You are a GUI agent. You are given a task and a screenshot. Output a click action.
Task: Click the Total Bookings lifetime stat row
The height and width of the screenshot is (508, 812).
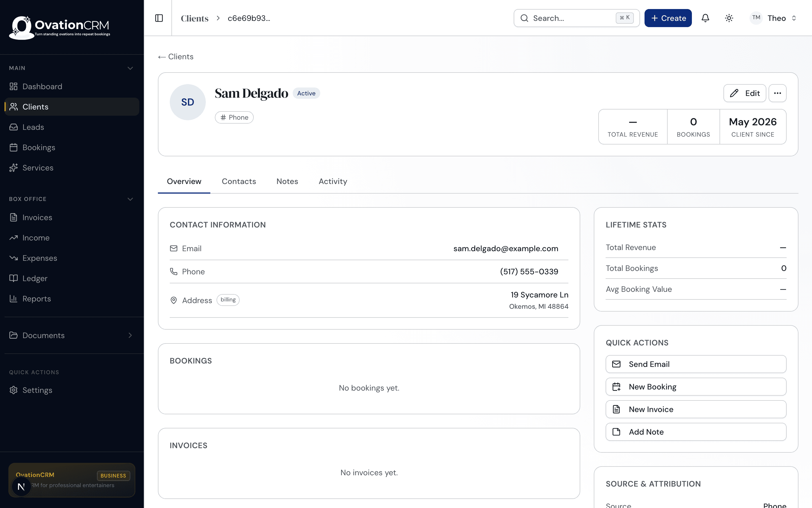point(696,268)
